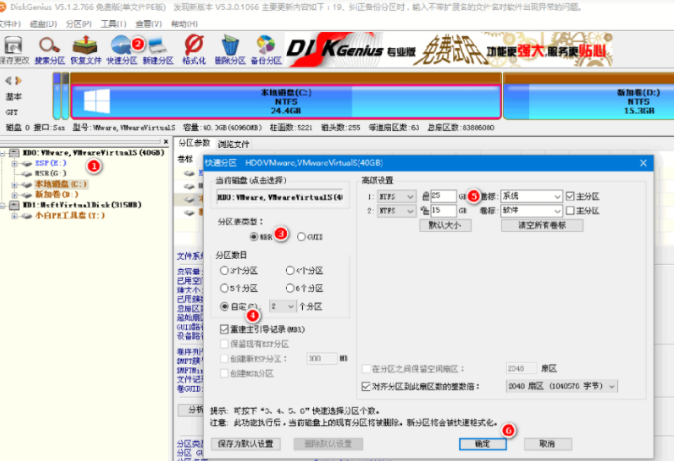Open the 工具 (Tools) menu
Image resolution: width=675 pixels, height=461 pixels.
(113, 21)
